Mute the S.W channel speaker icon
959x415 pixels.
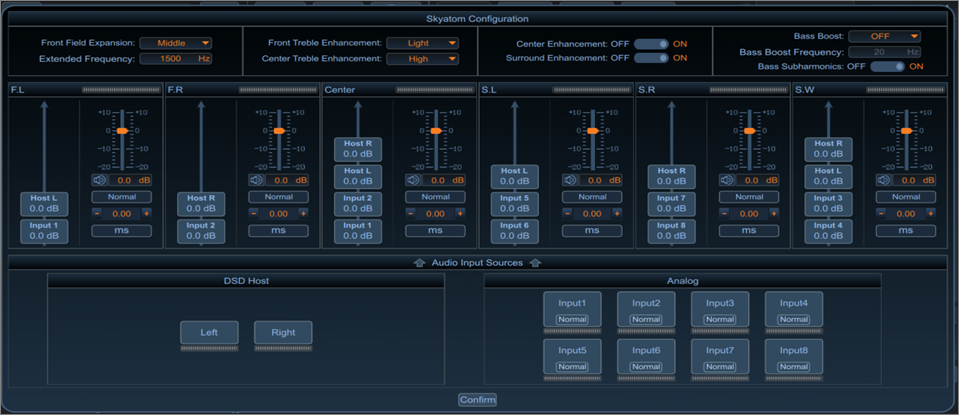tap(883, 180)
